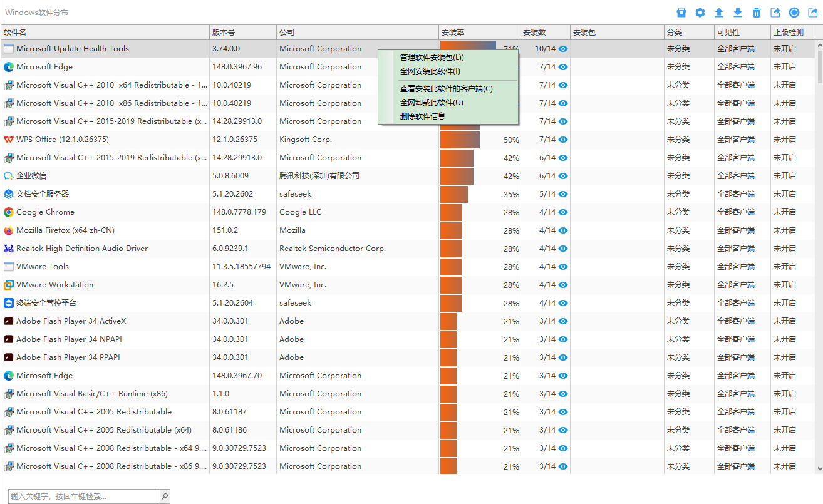Click the eye icon for Microsoft Update Health Tools

(563, 49)
